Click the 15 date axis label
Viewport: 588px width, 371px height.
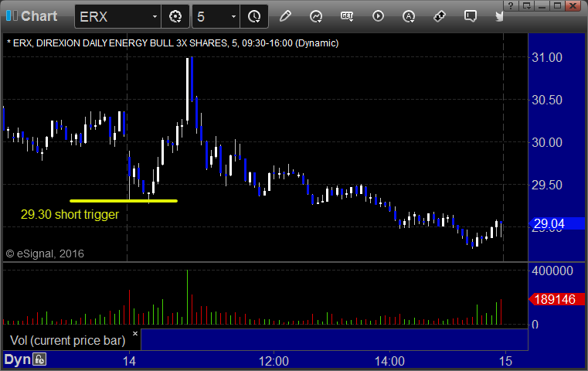505,361
